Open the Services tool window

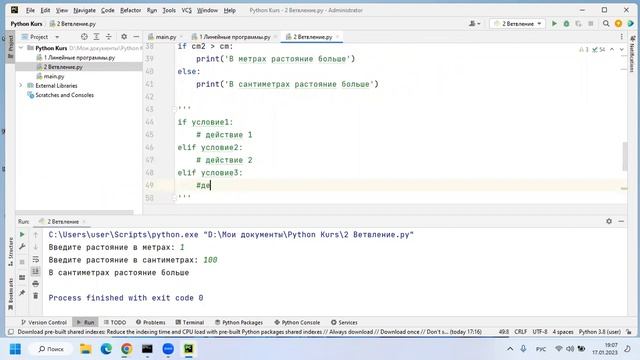pos(344,322)
